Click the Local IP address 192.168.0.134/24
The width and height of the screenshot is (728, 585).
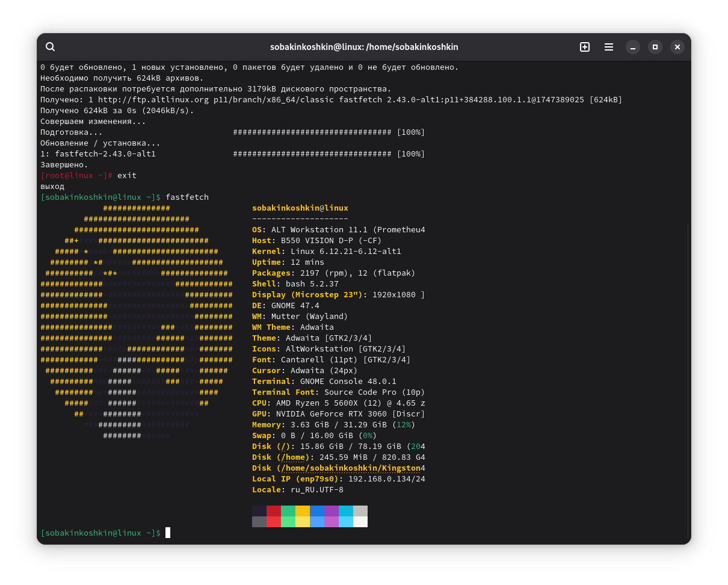387,479
